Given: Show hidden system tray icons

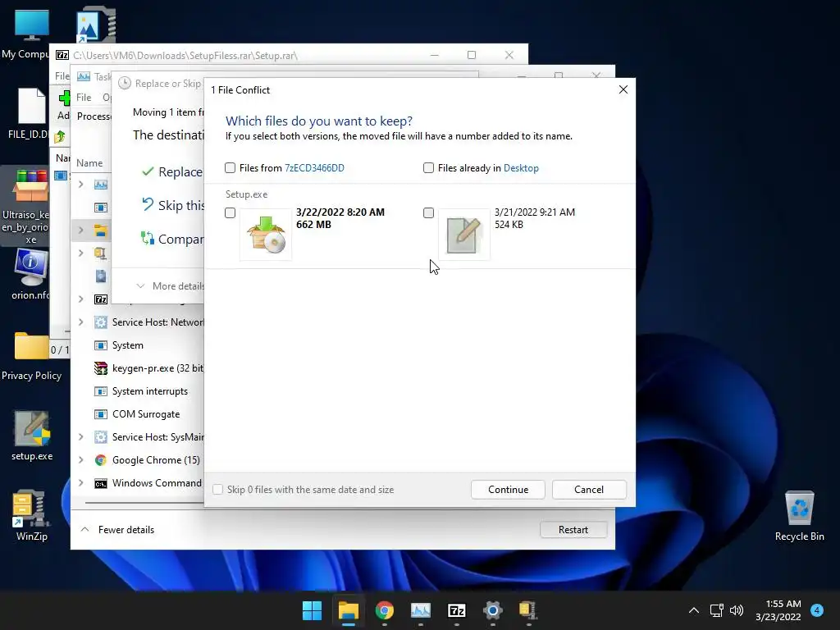Looking at the screenshot, I should 694,610.
